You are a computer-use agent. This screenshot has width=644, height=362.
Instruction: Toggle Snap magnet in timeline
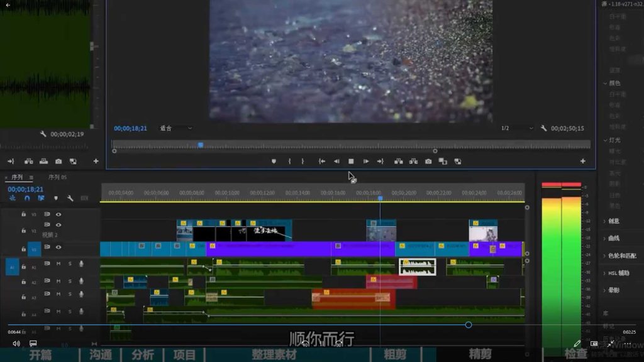pyautogui.click(x=27, y=198)
